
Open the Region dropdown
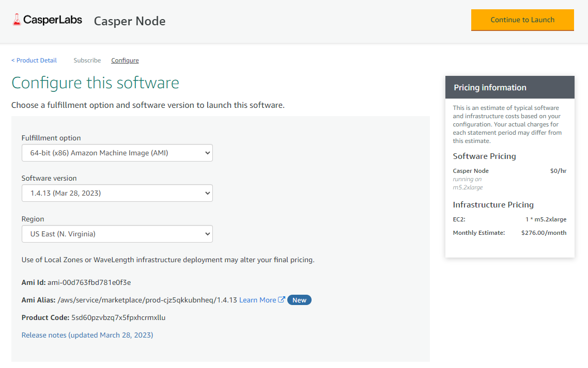(x=117, y=234)
